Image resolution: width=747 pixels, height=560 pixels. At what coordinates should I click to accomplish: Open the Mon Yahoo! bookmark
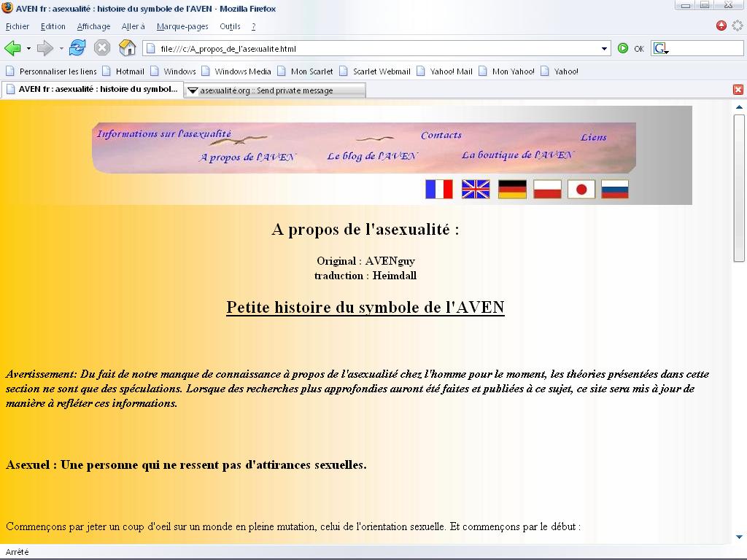coord(507,71)
